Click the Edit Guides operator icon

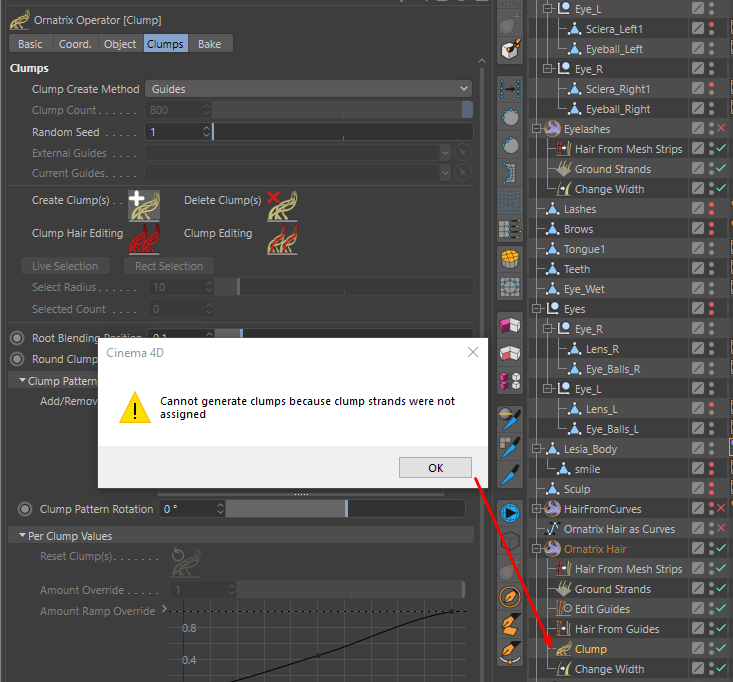(564, 609)
